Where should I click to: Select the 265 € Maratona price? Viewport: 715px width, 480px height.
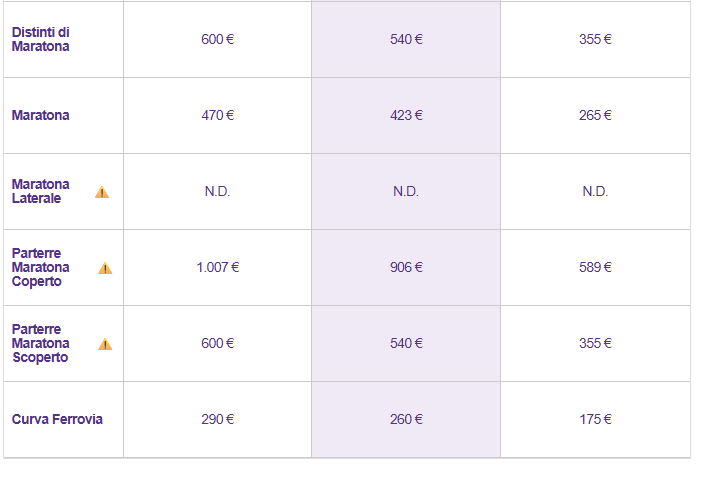(x=595, y=115)
